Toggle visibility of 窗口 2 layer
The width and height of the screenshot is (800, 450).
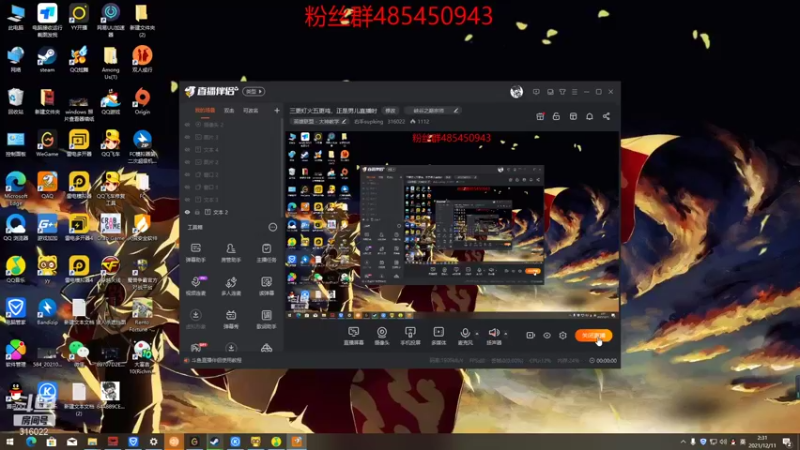187,174
